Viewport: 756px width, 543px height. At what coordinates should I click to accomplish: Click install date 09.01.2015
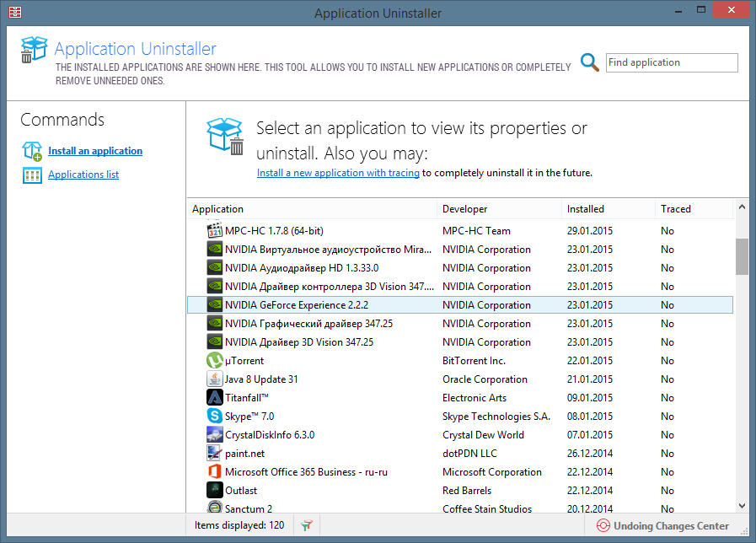pyautogui.click(x=590, y=398)
